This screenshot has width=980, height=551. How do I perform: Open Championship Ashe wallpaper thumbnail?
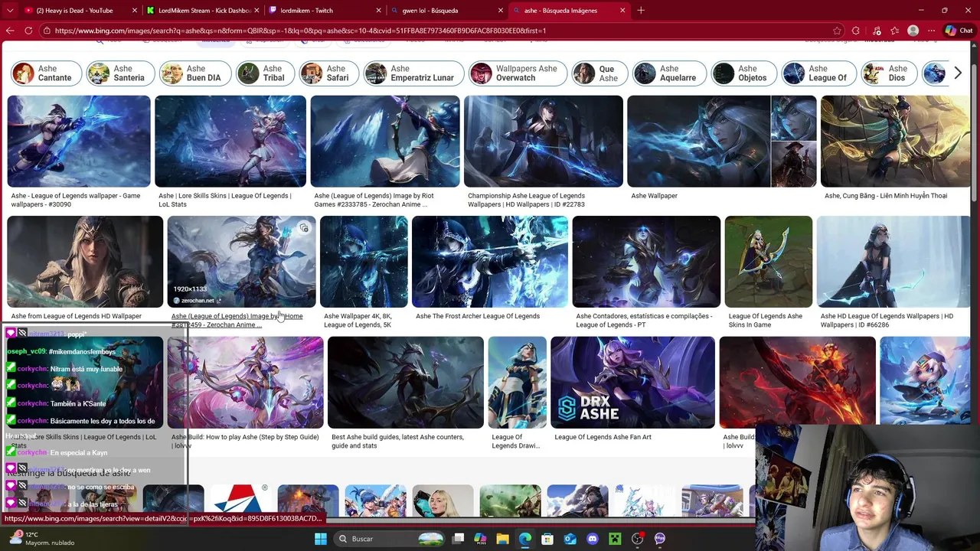tap(544, 142)
